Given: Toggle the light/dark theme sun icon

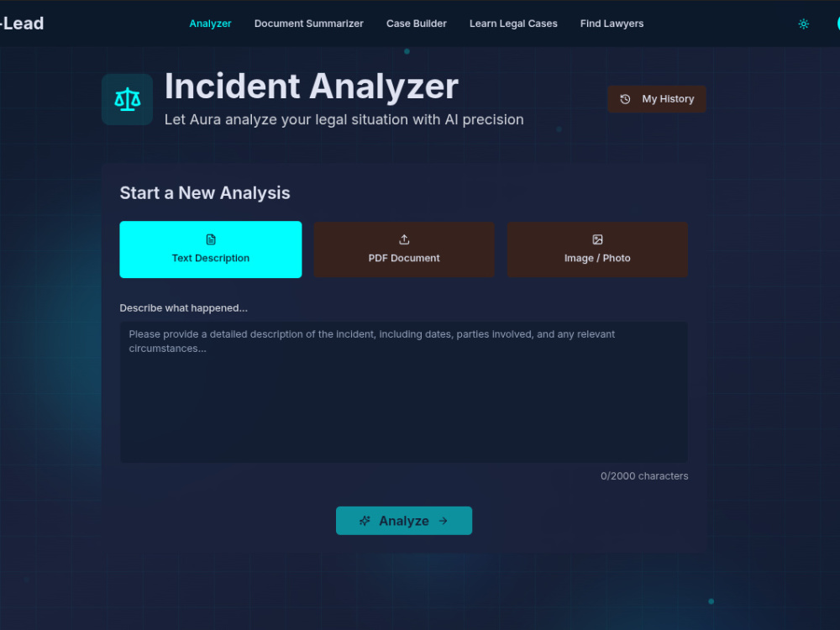Looking at the screenshot, I should (803, 24).
